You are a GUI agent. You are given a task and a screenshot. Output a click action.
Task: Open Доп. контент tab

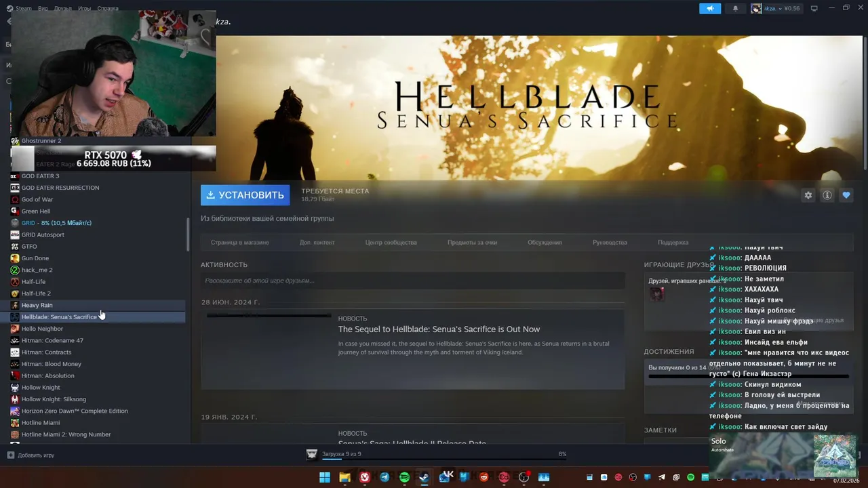pos(317,243)
